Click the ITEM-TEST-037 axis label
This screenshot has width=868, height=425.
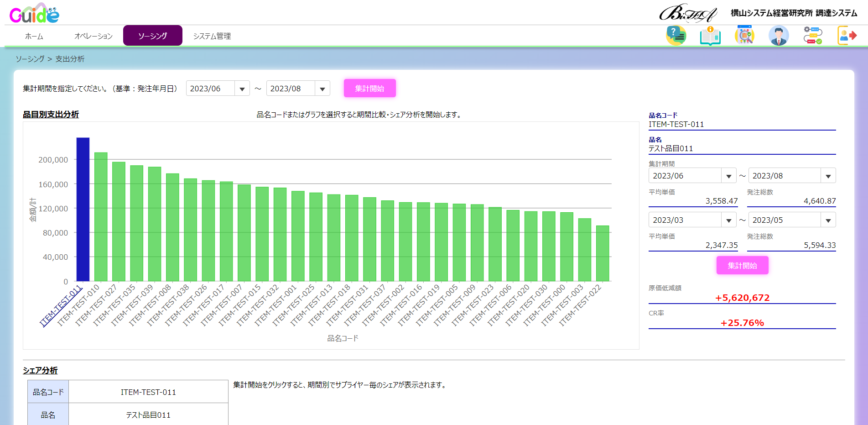click(x=365, y=305)
